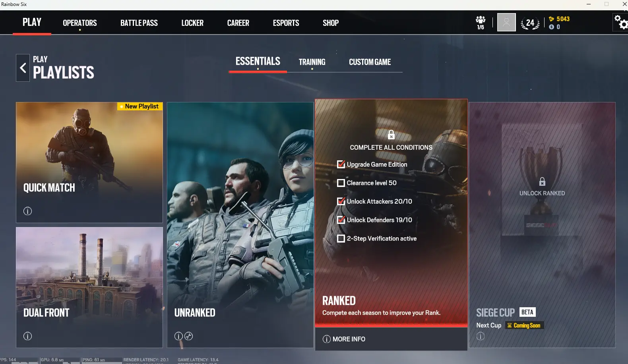Click the info icon beside MORE INFO
The width and height of the screenshot is (628, 364).
pos(327,339)
